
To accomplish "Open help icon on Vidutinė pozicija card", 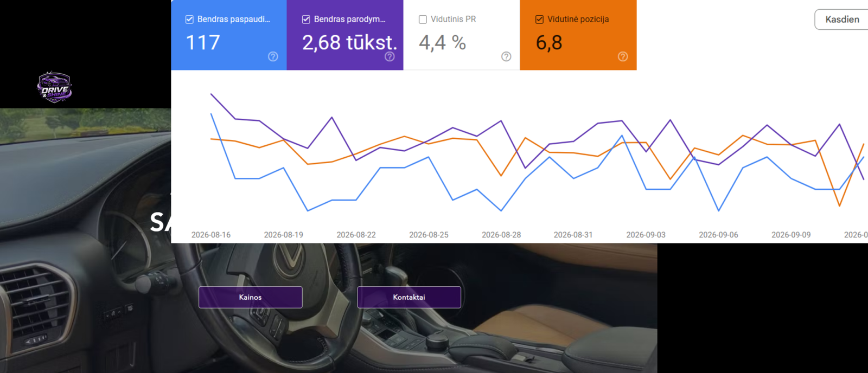I will tap(623, 56).
